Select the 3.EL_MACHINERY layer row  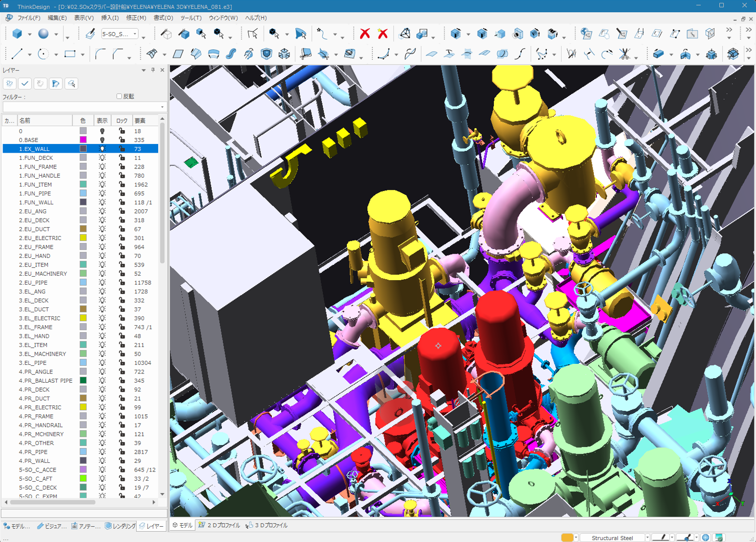coord(43,354)
